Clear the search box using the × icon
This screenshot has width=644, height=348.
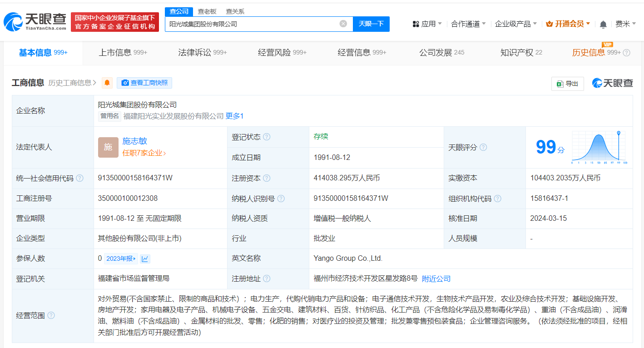pos(343,24)
